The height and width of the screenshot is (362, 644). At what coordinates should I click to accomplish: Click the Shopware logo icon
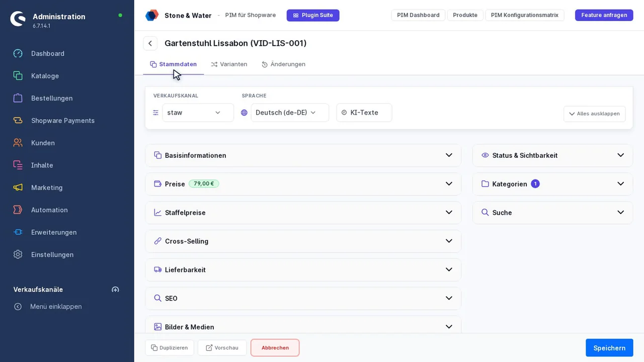tap(18, 19)
